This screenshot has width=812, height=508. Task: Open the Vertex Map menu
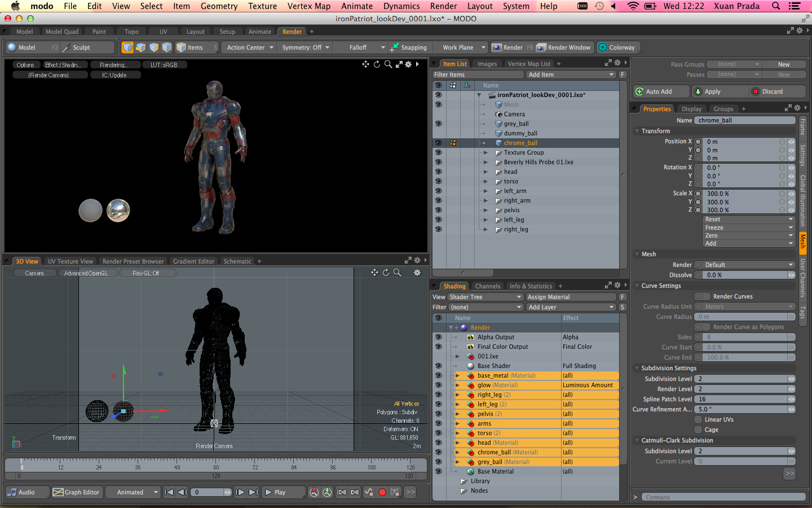pyautogui.click(x=309, y=6)
